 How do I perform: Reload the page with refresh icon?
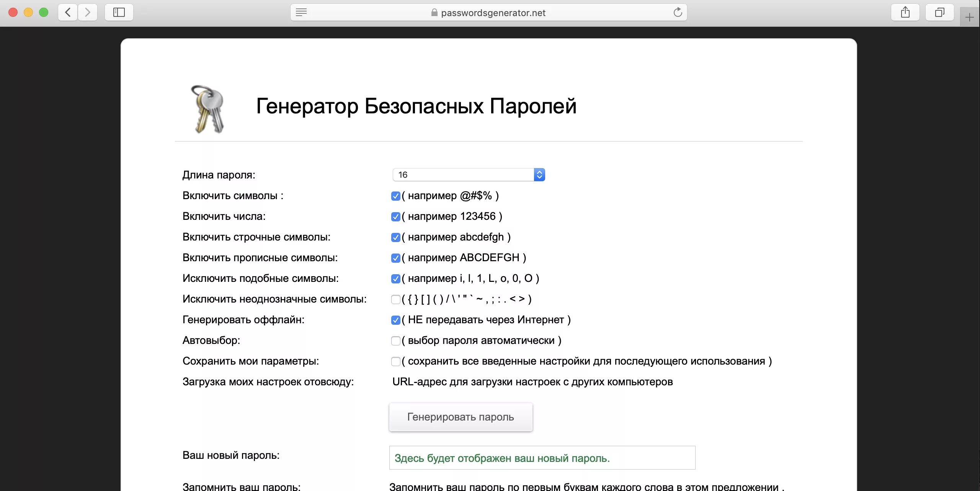(678, 12)
